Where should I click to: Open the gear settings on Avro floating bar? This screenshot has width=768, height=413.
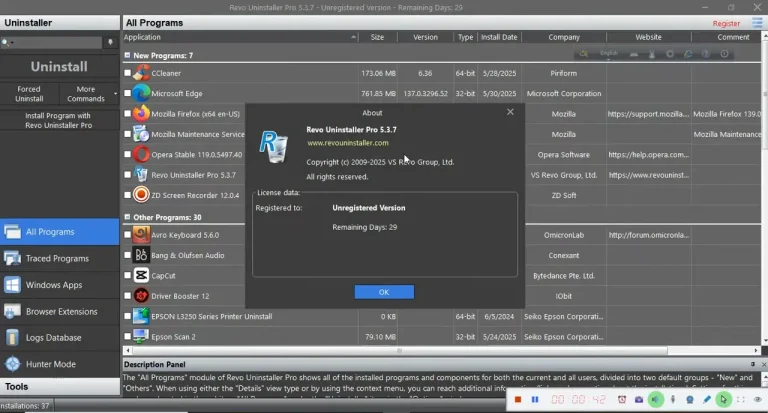click(x=670, y=54)
